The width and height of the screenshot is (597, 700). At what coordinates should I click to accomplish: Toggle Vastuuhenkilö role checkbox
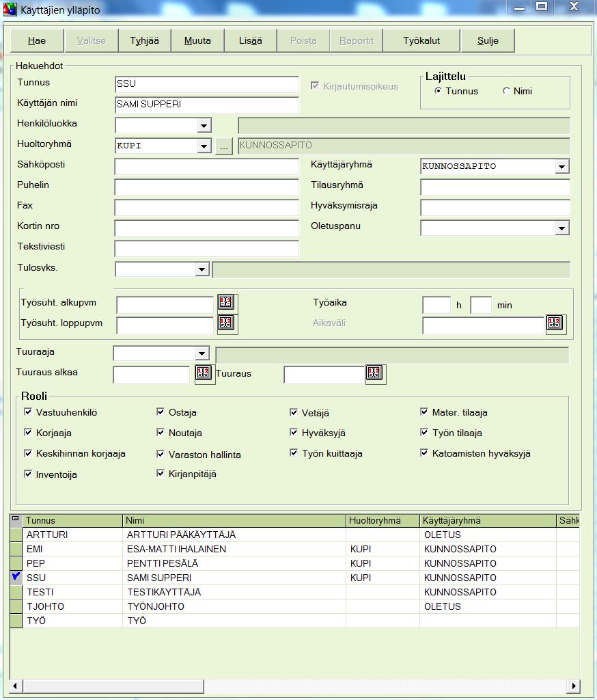(28, 412)
